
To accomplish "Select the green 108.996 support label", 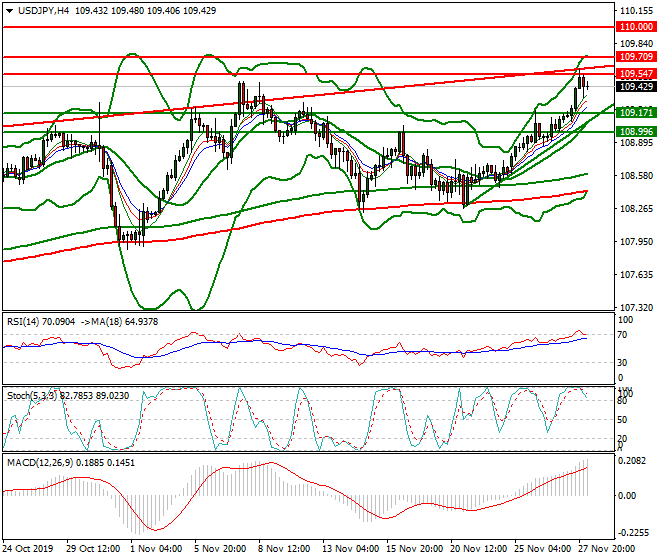I will point(636,132).
